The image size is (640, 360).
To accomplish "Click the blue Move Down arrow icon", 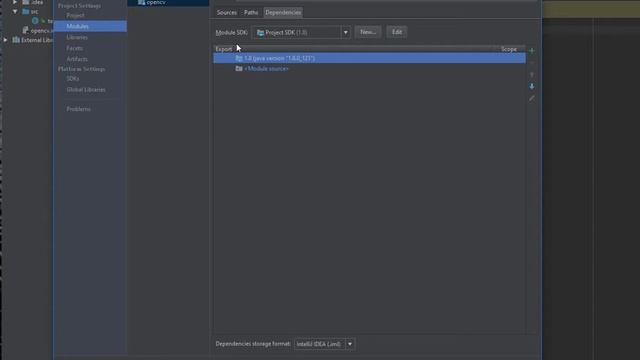I will 531,86.
